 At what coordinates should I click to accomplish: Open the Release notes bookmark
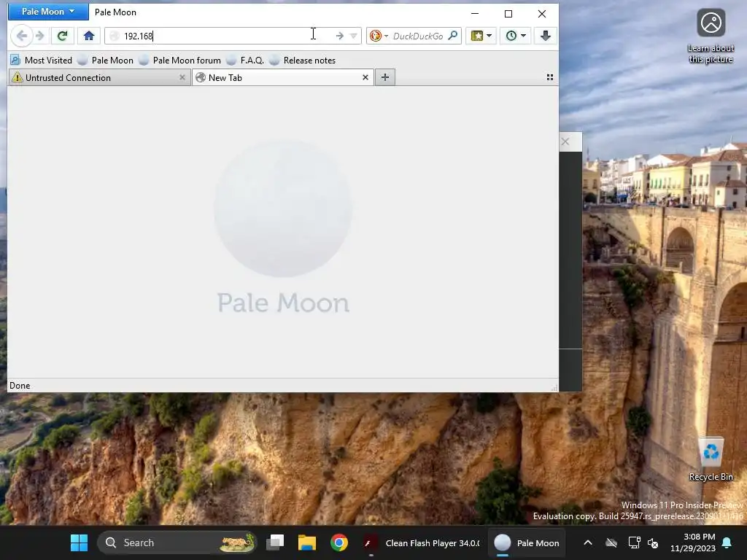[x=303, y=61]
